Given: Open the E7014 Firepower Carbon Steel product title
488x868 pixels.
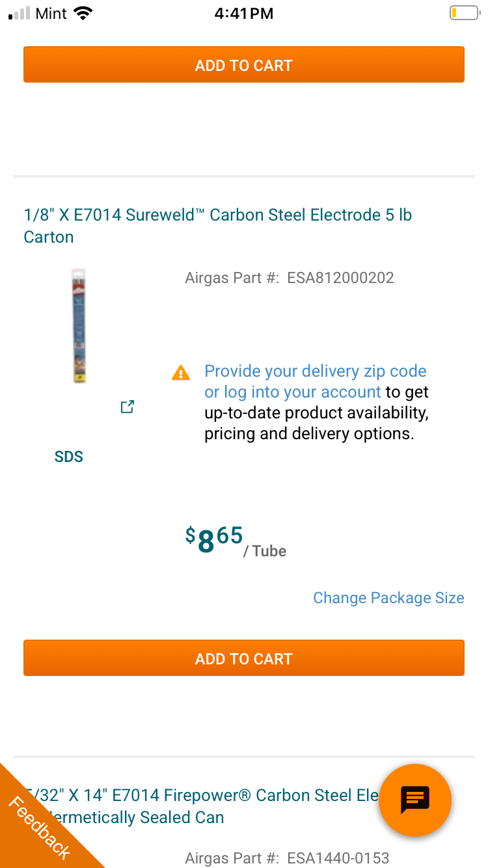Looking at the screenshot, I should (x=195, y=806).
